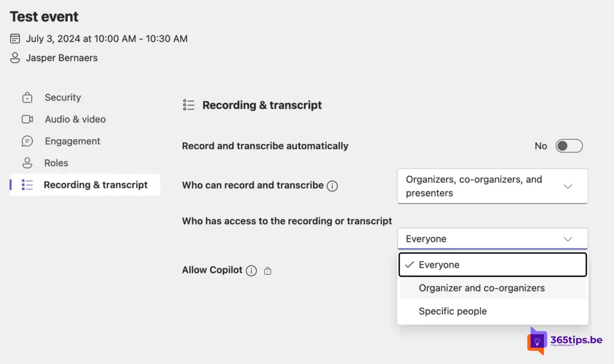Open Who can record and transcribe dropdown

[492, 186]
